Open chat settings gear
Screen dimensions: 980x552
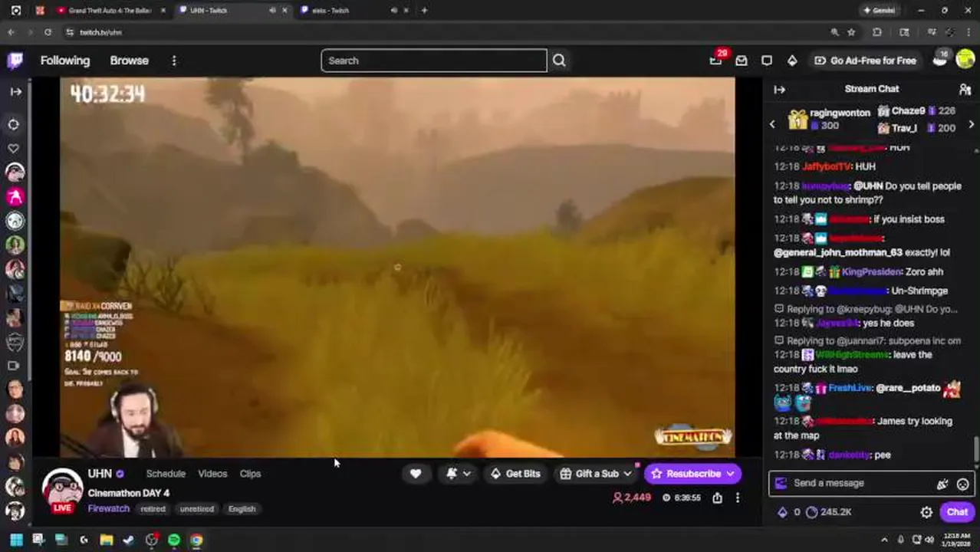[x=926, y=512]
